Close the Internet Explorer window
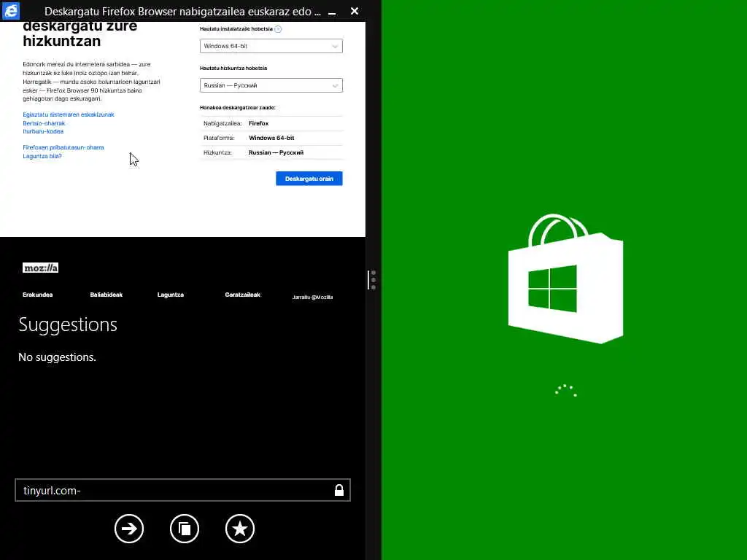The width and height of the screenshot is (747, 560). (x=355, y=11)
